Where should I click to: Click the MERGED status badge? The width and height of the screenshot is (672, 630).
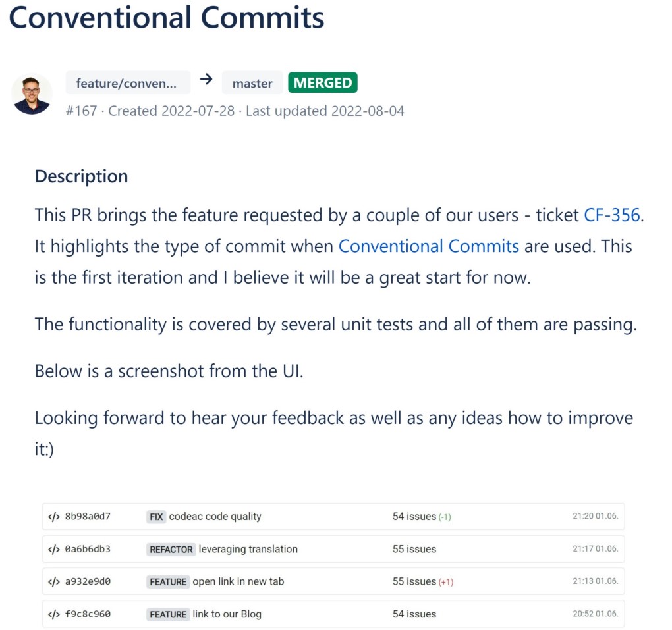323,82
